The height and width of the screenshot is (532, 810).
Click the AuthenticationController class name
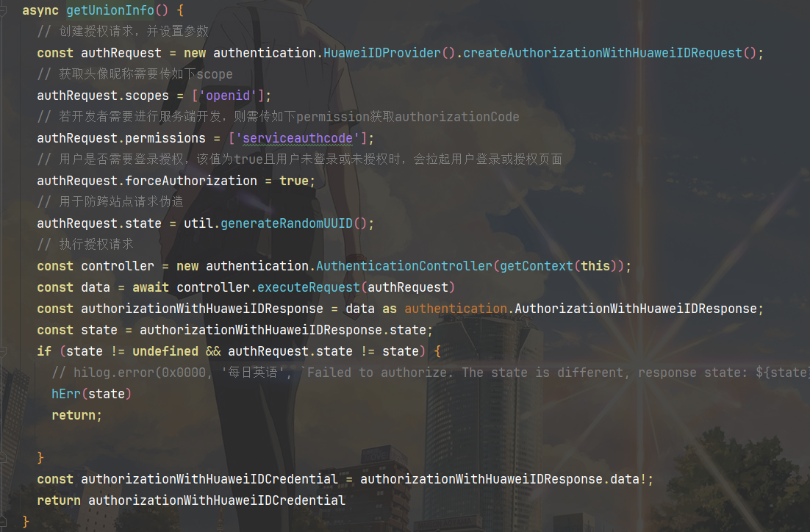pos(404,266)
